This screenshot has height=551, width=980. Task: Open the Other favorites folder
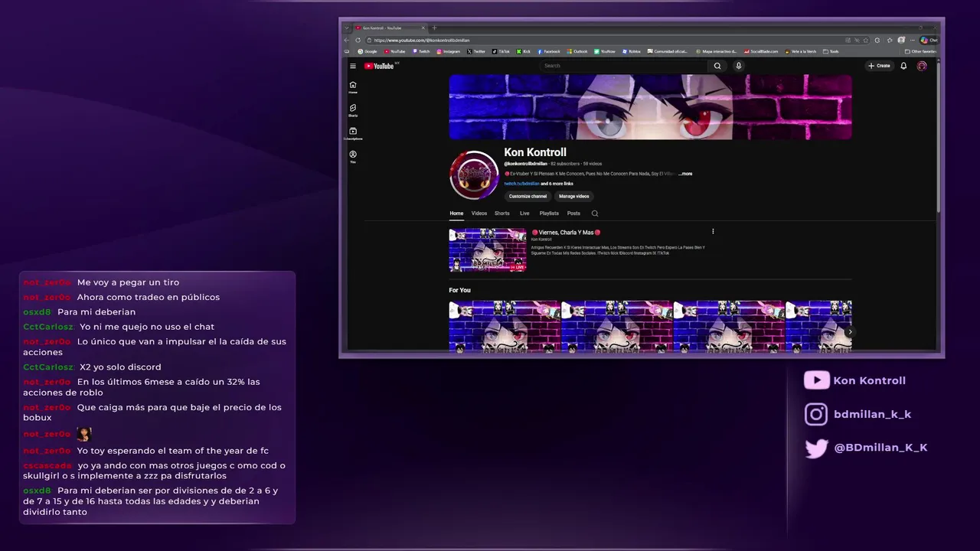[920, 51]
